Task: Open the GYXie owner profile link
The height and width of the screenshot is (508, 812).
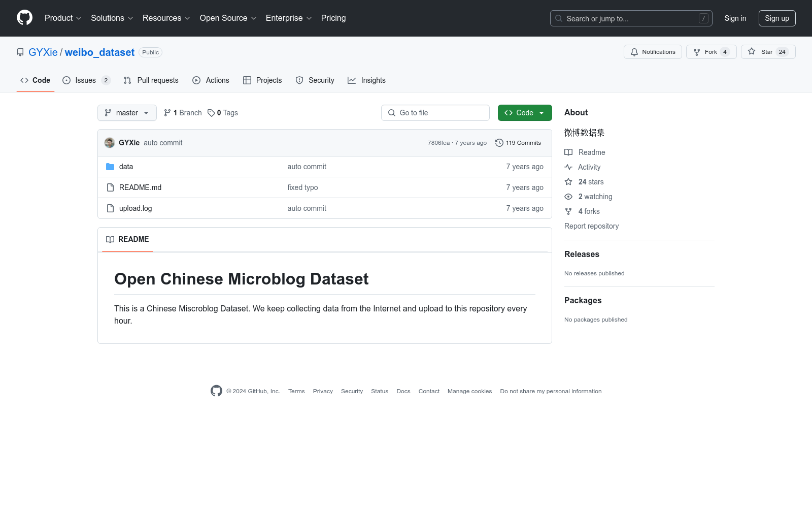Action: click(43, 52)
